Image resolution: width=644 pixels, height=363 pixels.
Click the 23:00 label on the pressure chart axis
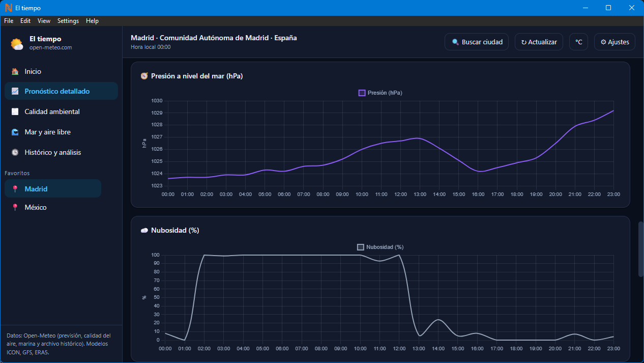pyautogui.click(x=613, y=194)
